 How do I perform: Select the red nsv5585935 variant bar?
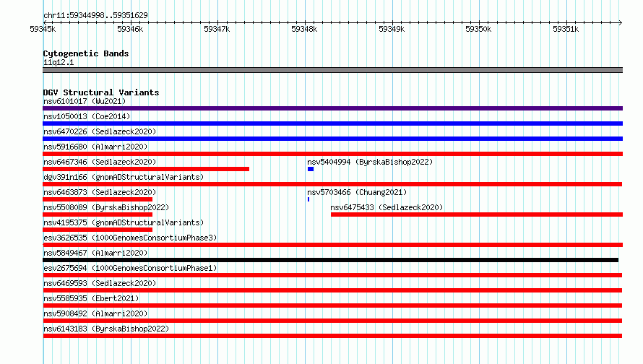(x=332, y=305)
